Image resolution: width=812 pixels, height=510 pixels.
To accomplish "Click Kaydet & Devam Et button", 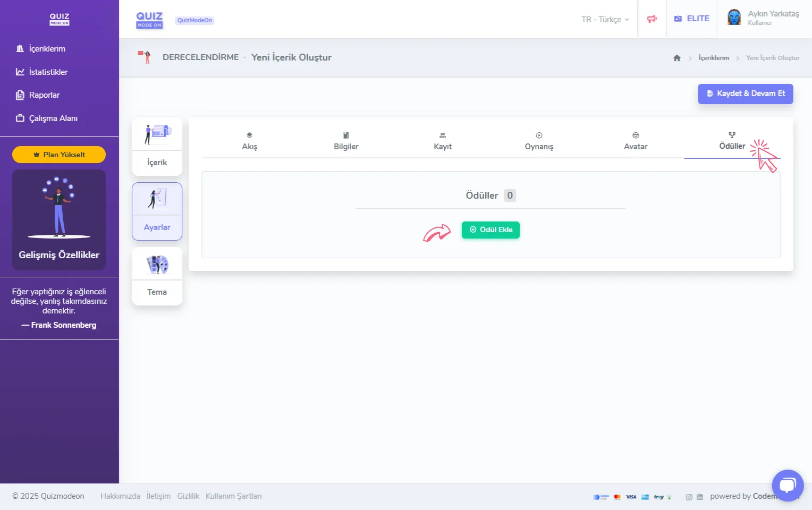I will coord(745,93).
